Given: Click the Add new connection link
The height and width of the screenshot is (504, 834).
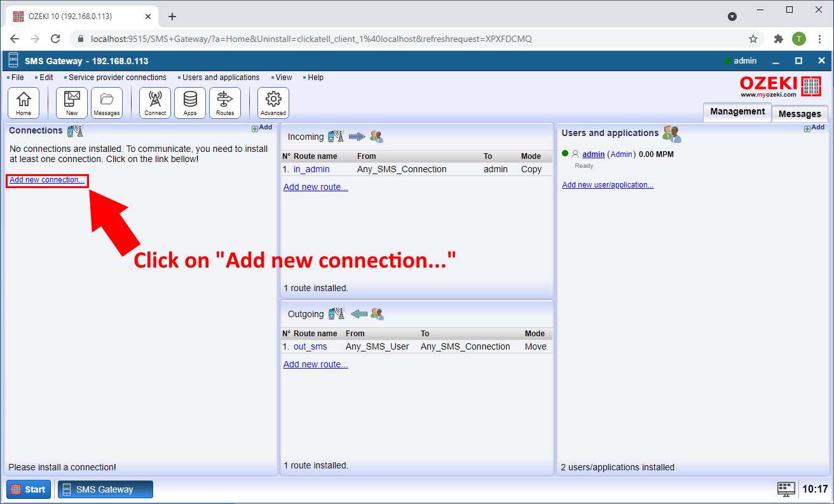Looking at the screenshot, I should click(x=47, y=180).
